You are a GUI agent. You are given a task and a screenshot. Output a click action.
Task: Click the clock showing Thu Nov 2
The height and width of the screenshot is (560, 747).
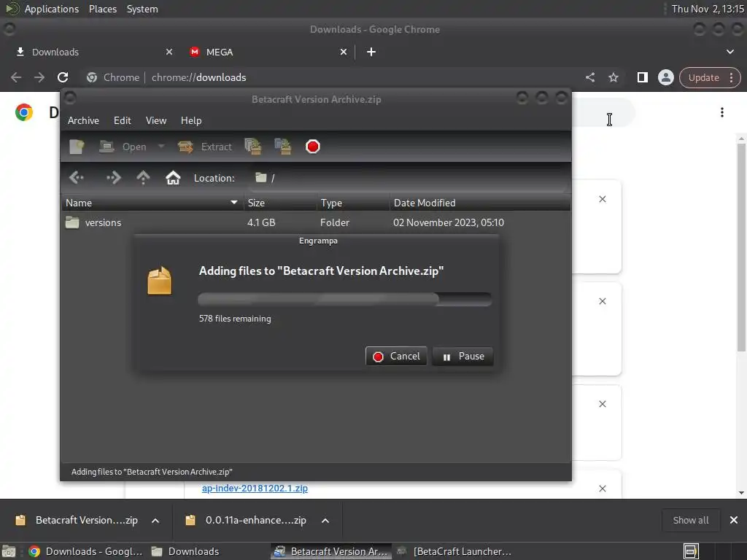[708, 9]
